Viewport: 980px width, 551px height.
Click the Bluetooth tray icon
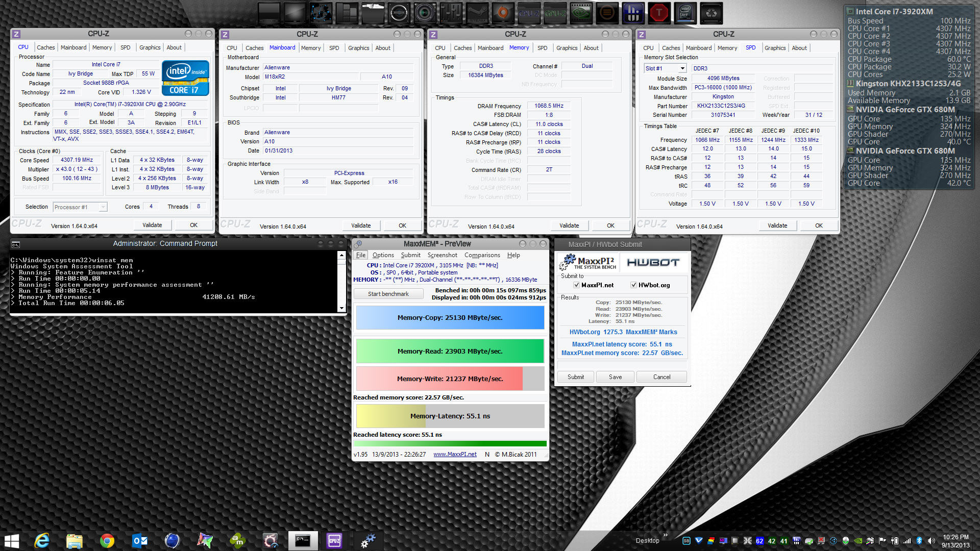(919, 541)
